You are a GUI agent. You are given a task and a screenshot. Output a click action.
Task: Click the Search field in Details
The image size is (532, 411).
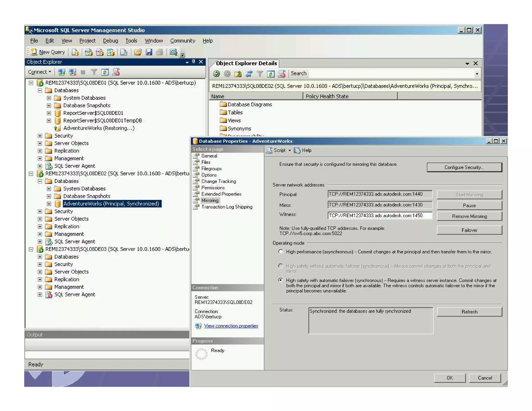click(x=391, y=74)
